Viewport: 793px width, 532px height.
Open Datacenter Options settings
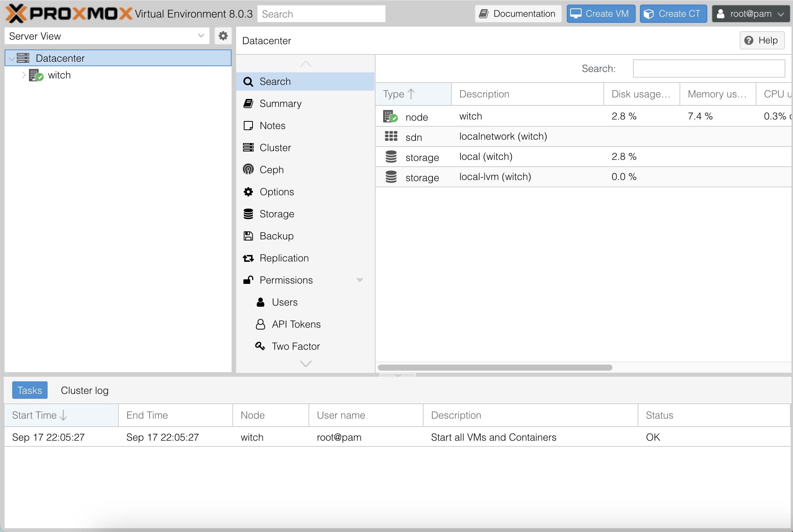coord(277,191)
